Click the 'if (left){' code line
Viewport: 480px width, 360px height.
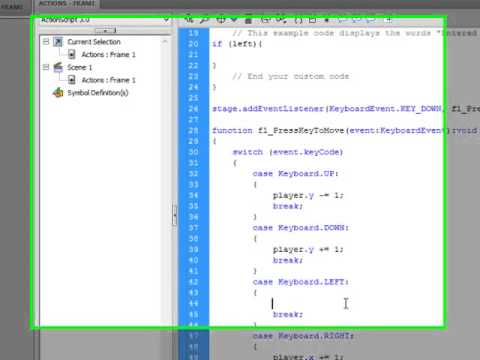pyautogui.click(x=237, y=44)
